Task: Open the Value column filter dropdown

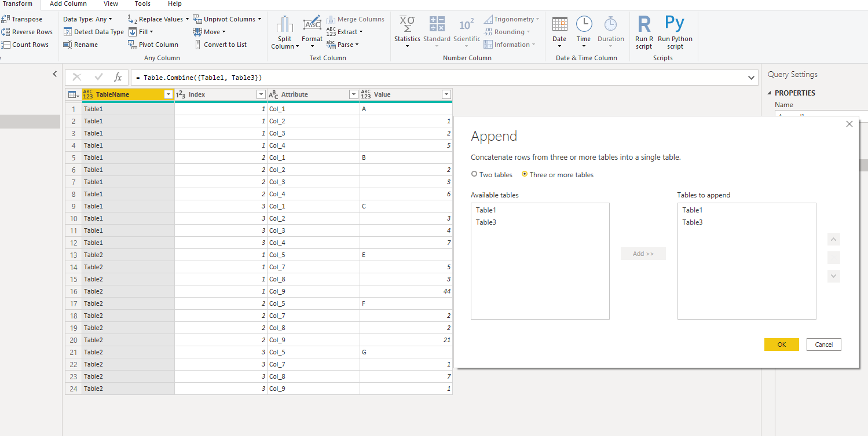Action: tap(446, 94)
